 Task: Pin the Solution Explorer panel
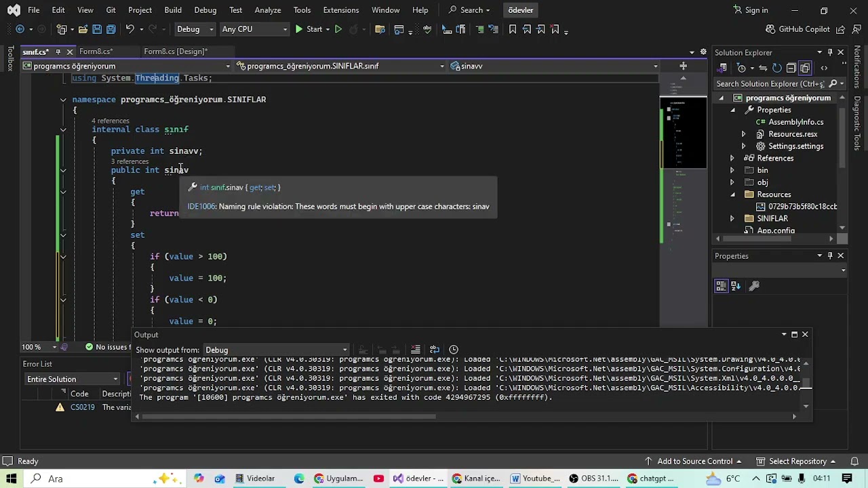coord(830,52)
